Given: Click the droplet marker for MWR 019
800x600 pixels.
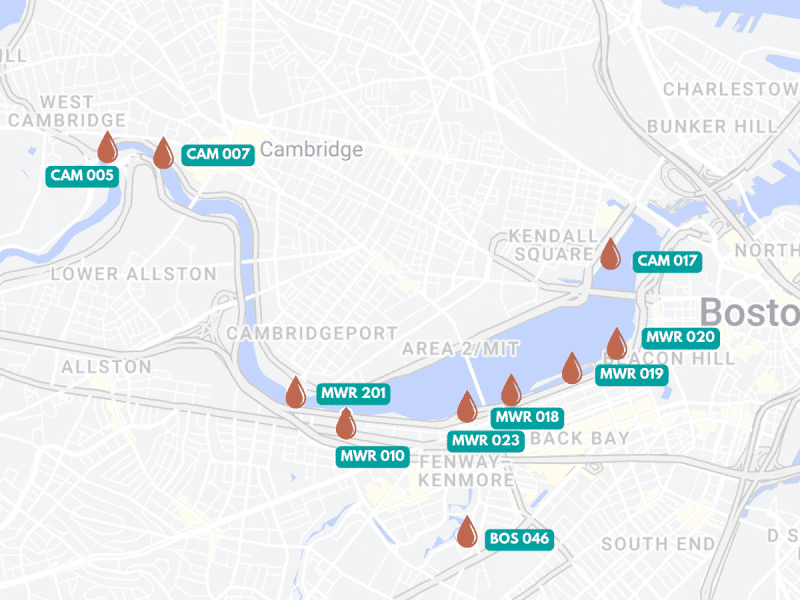Looking at the screenshot, I should coord(572,368).
